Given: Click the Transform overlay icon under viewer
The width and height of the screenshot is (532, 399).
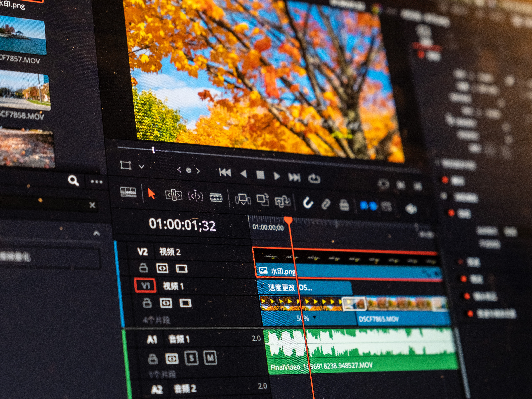Looking at the screenshot, I should click(x=126, y=165).
